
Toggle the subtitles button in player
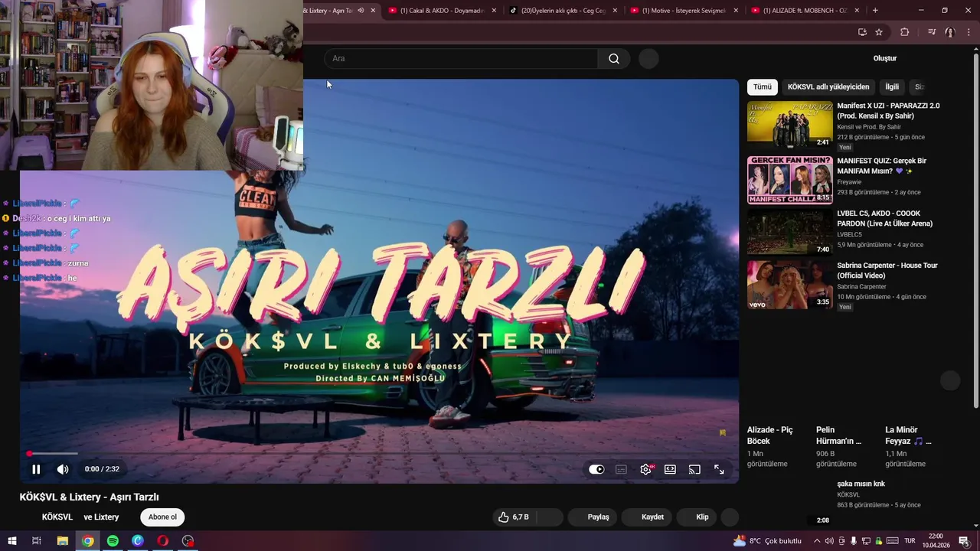tap(621, 469)
